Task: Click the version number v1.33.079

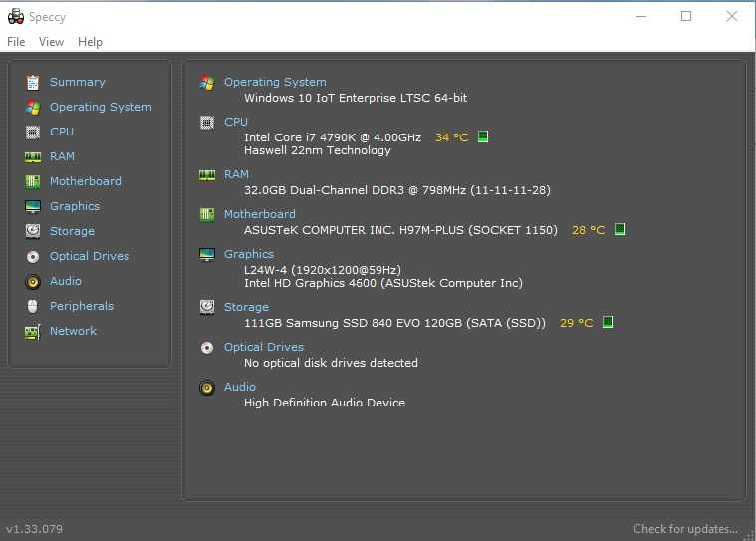Action: tap(34, 529)
